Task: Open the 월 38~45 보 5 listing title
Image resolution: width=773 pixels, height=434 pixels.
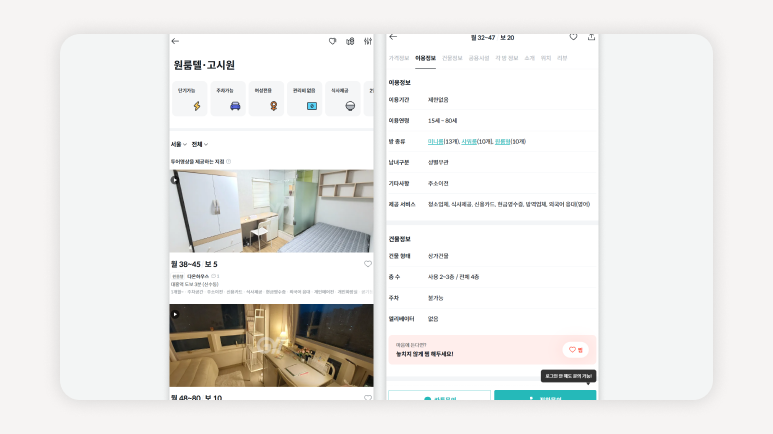Action: tap(194, 264)
